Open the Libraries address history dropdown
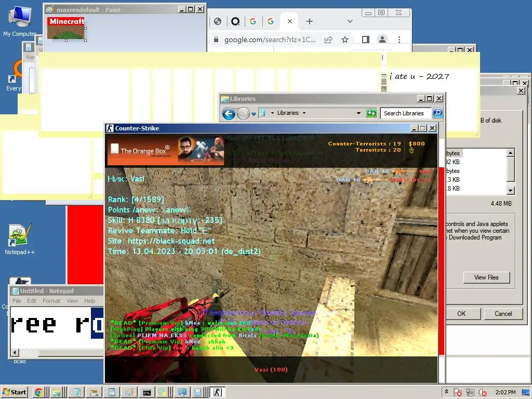The width and height of the screenshot is (532, 399). (358, 113)
